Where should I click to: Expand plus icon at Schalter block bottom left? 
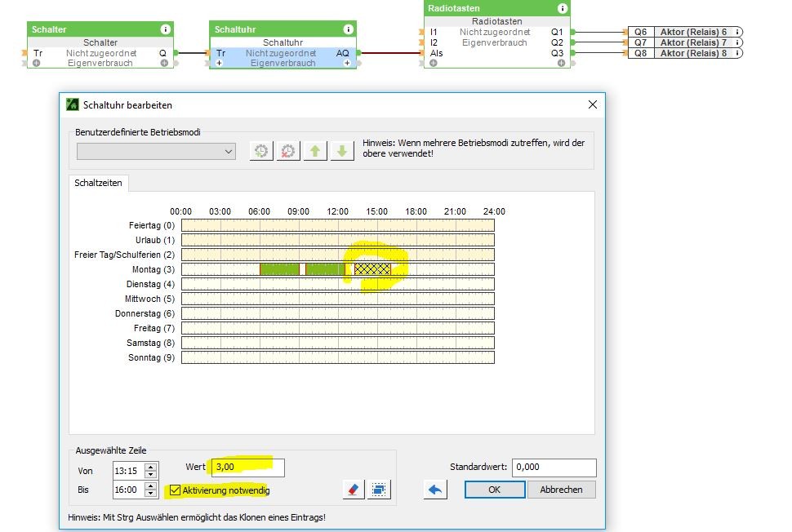click(36, 63)
